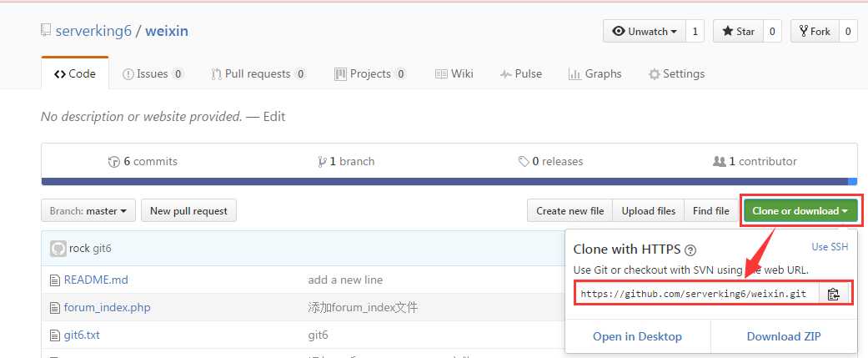The width and height of the screenshot is (868, 358).
Task: Open the Settings tab
Action: point(676,73)
